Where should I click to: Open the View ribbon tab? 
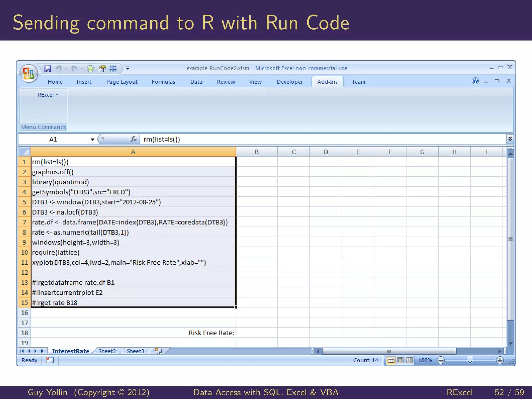tap(255, 82)
